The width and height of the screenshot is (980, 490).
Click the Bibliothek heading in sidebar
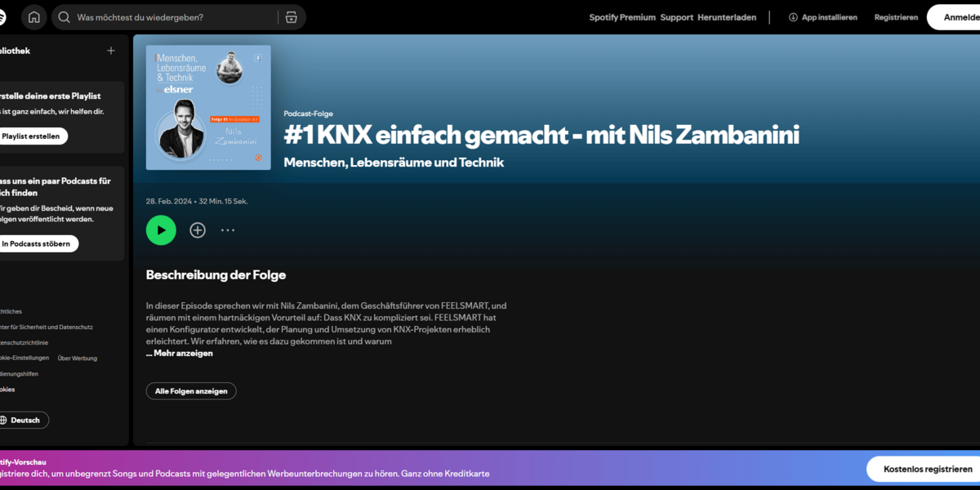[15, 51]
